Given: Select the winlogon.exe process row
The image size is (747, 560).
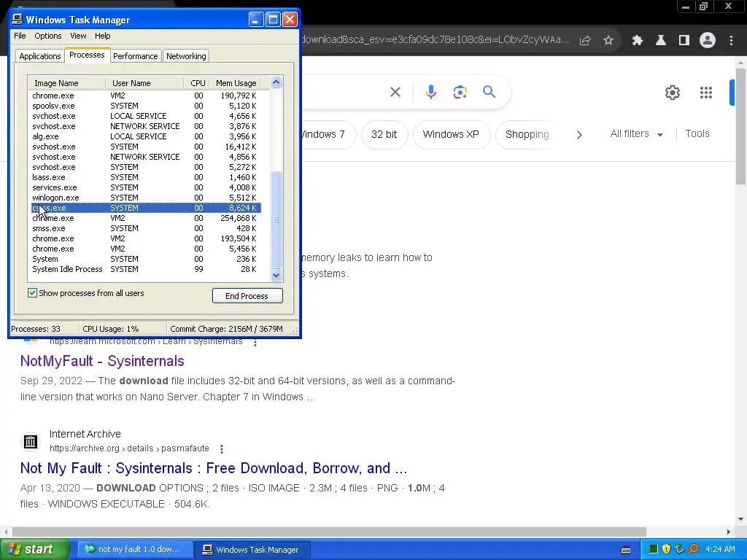Looking at the screenshot, I should (x=145, y=198).
